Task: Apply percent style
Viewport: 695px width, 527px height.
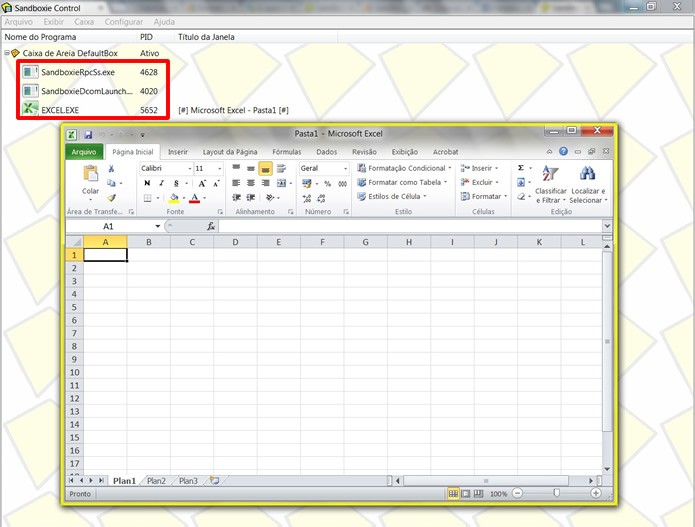Action: pyautogui.click(x=328, y=183)
